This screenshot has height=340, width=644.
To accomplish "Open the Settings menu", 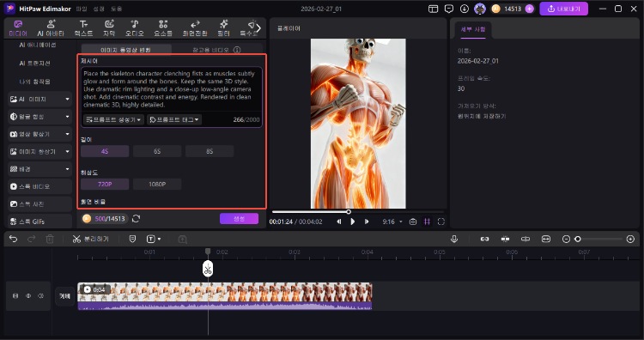I will 99,9.
